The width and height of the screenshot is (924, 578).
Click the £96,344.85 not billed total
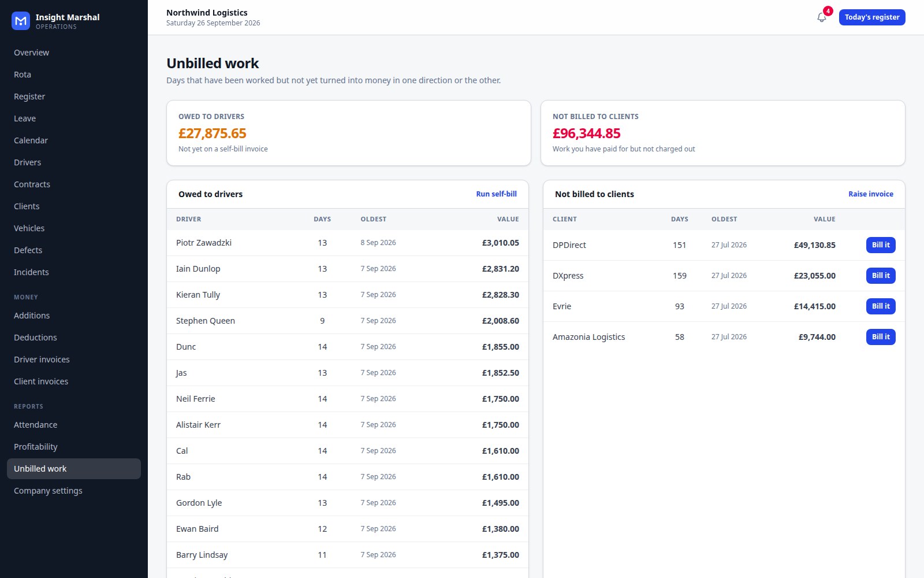(586, 134)
